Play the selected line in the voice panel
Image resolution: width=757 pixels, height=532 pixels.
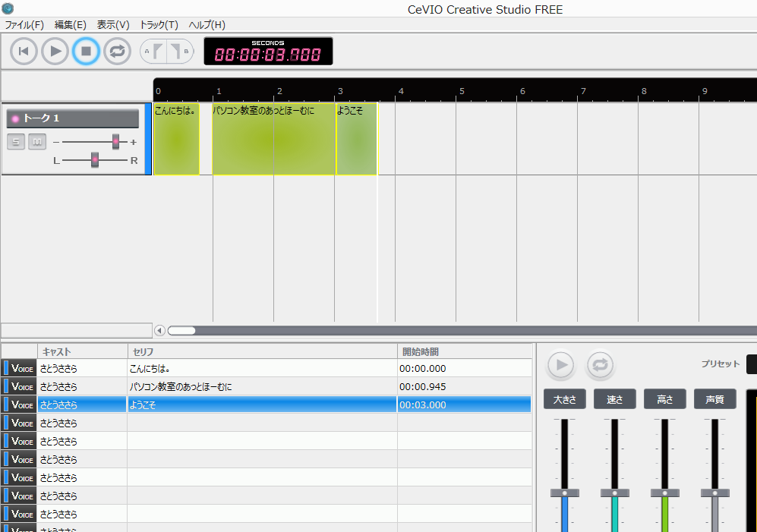560,365
